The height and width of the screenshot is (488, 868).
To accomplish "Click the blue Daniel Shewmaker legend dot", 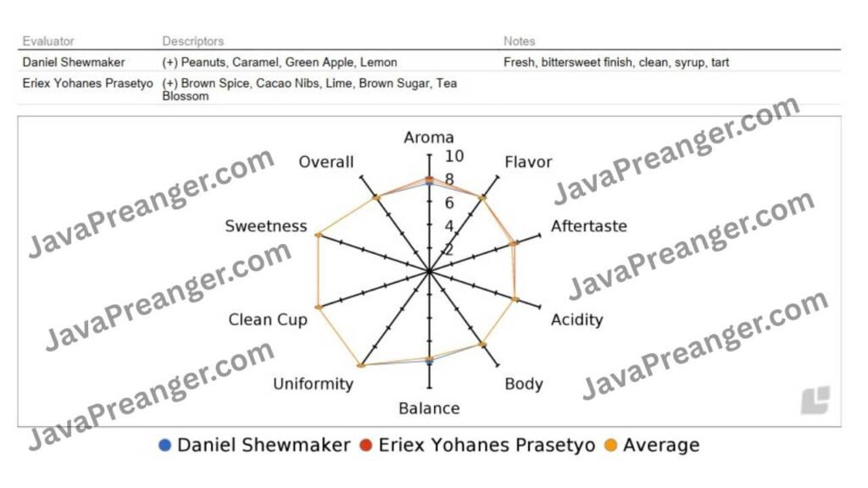I will point(164,446).
